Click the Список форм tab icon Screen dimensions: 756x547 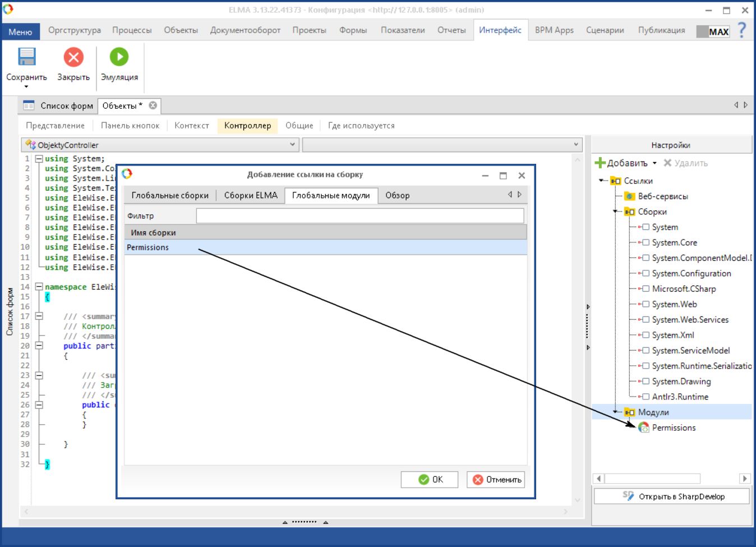point(29,105)
